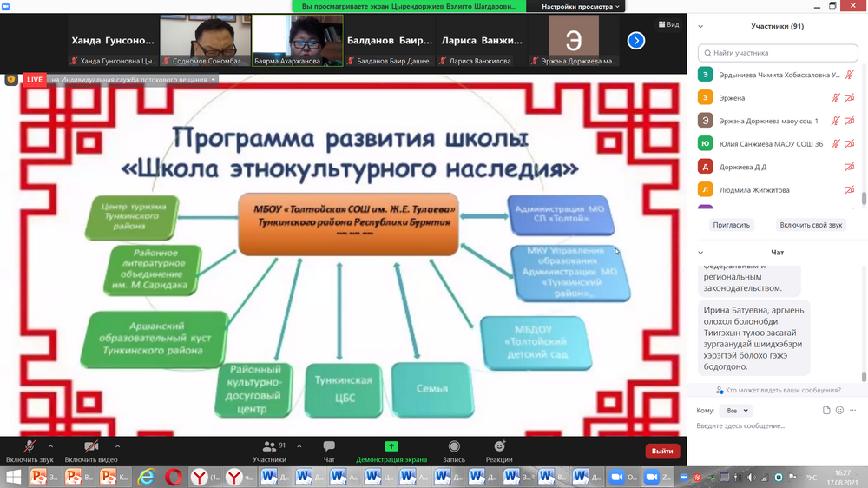868x488 pixels.
Task: Open the Реакции reactions menu
Action: (x=499, y=446)
